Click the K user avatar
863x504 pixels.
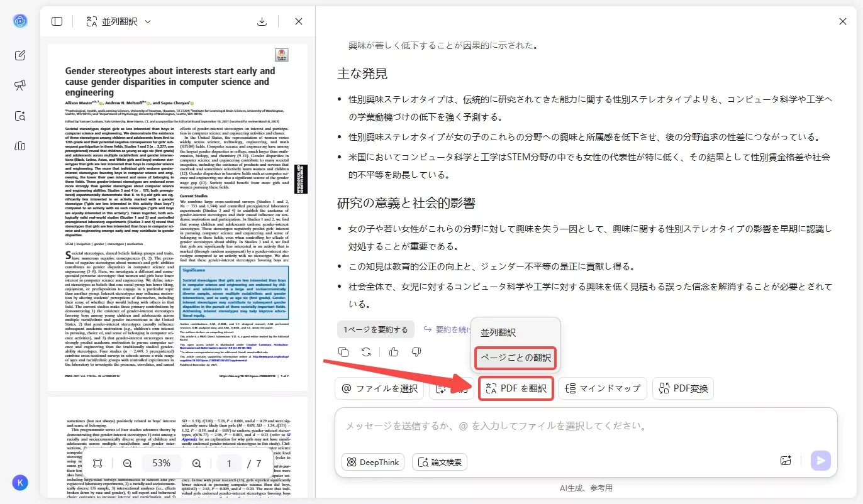[x=19, y=483]
